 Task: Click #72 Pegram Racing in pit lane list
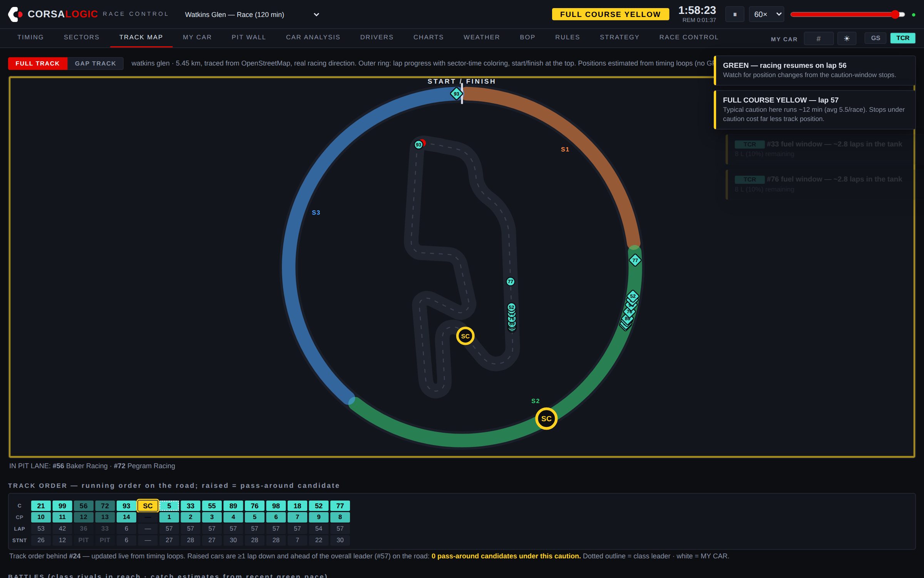[x=144, y=466]
